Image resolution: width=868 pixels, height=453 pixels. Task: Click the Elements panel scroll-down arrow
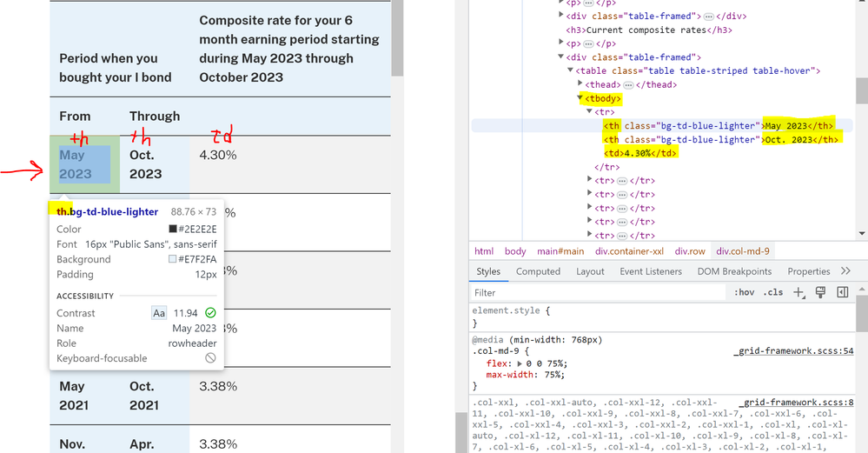click(862, 234)
